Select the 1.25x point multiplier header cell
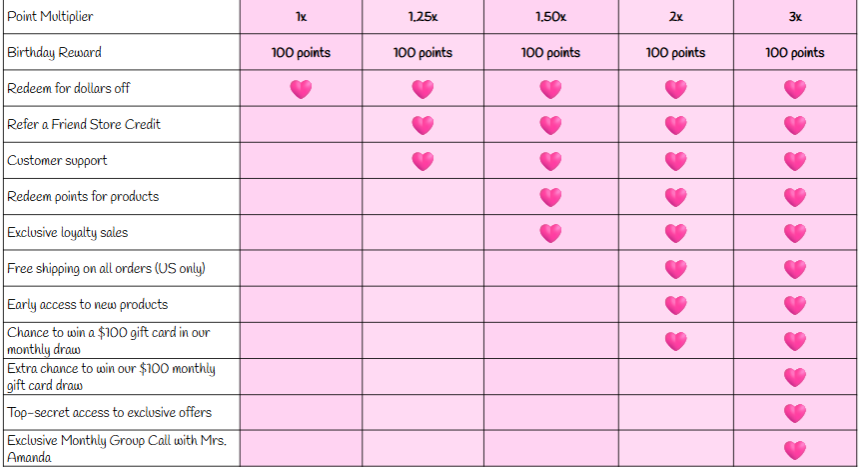Viewport: 861px width, 468px height. [x=423, y=16]
